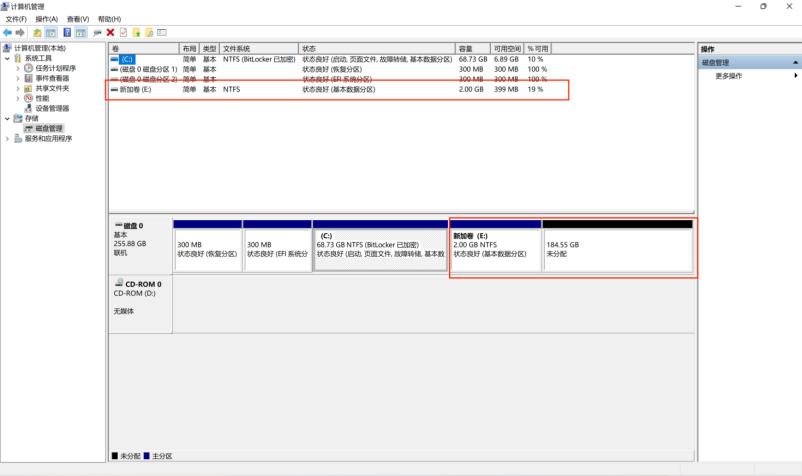
Task: Click the red X delete toolbar icon
Action: click(x=110, y=33)
